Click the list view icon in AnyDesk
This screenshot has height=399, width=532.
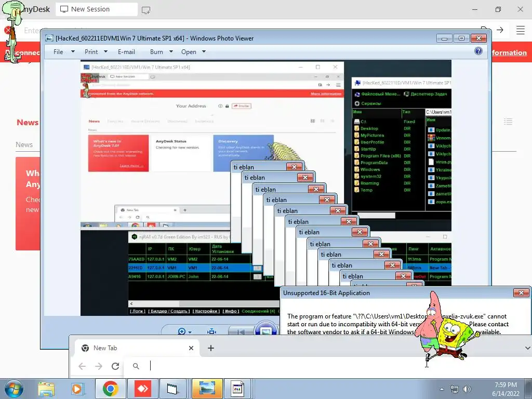tap(508, 122)
